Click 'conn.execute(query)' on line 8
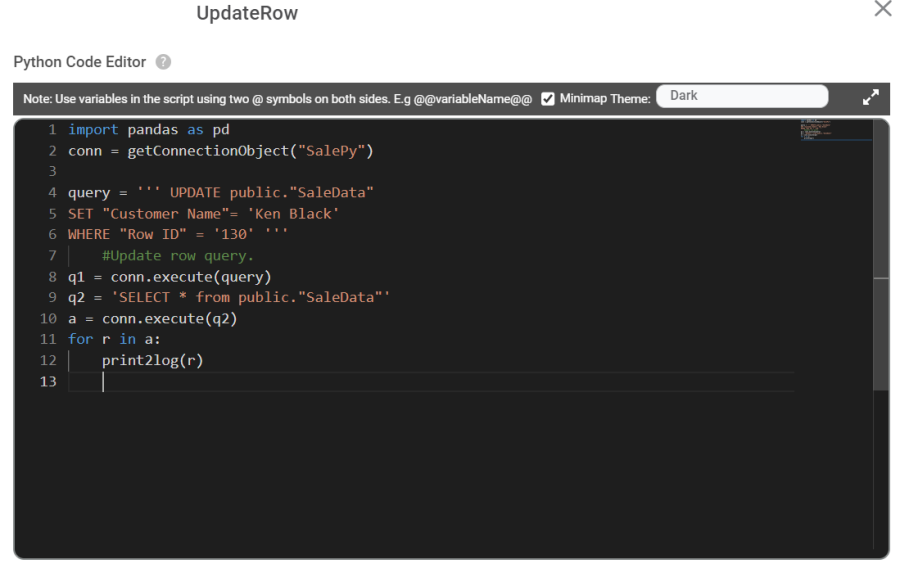This screenshot has height=573, width=900. pos(191,277)
